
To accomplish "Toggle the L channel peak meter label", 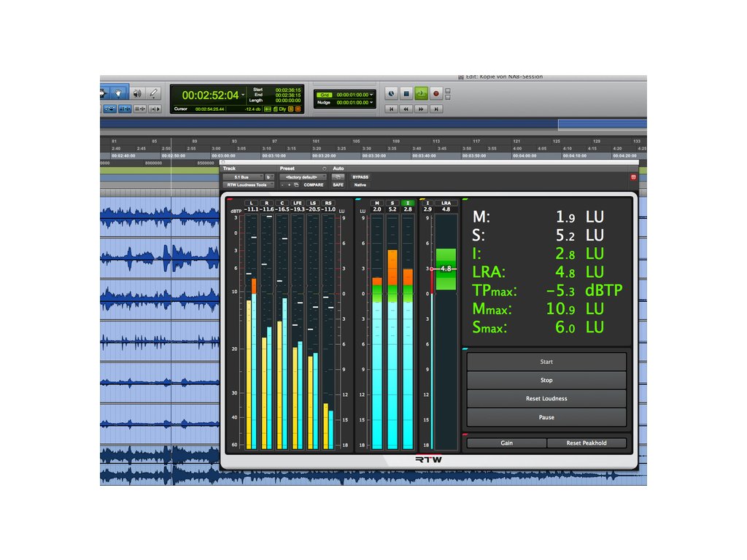I will pos(251,203).
